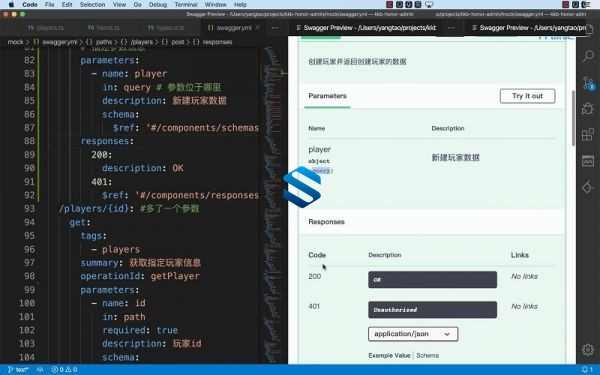
Task: Open Manage gear settings icon
Action: [x=588, y=349]
